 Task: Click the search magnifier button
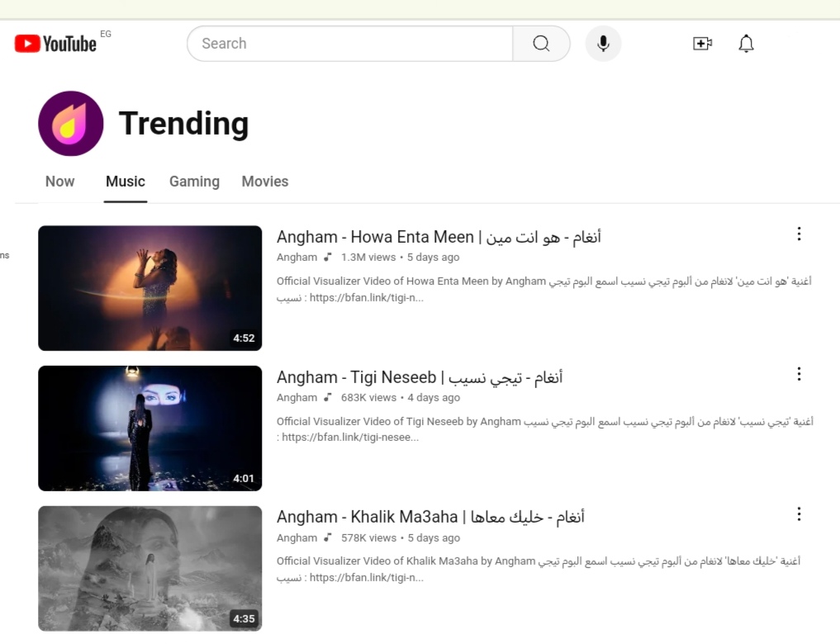tap(541, 44)
